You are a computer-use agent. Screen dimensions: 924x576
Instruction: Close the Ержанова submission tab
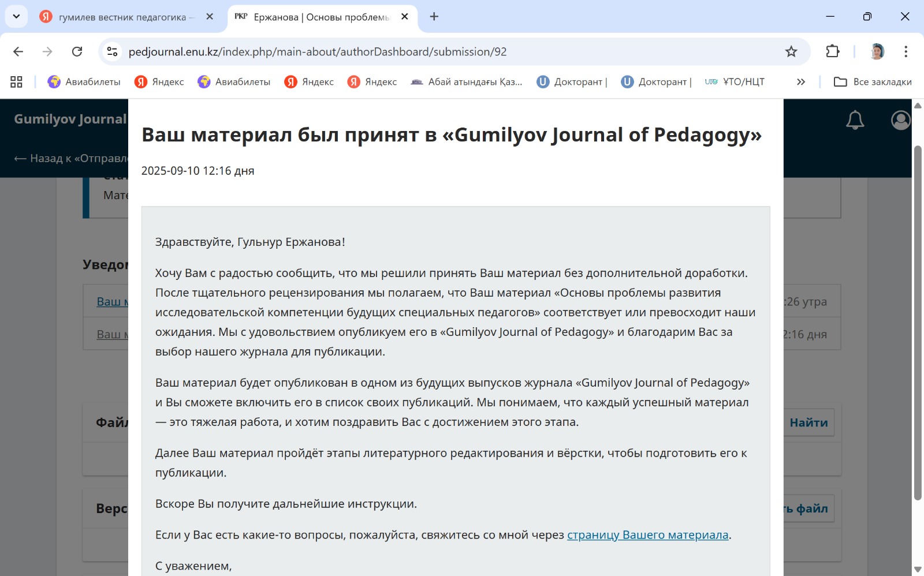click(x=405, y=17)
